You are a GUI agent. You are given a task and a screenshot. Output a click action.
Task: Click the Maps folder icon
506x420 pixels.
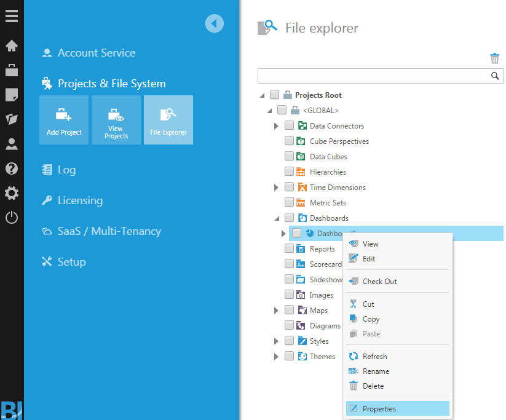(x=302, y=311)
